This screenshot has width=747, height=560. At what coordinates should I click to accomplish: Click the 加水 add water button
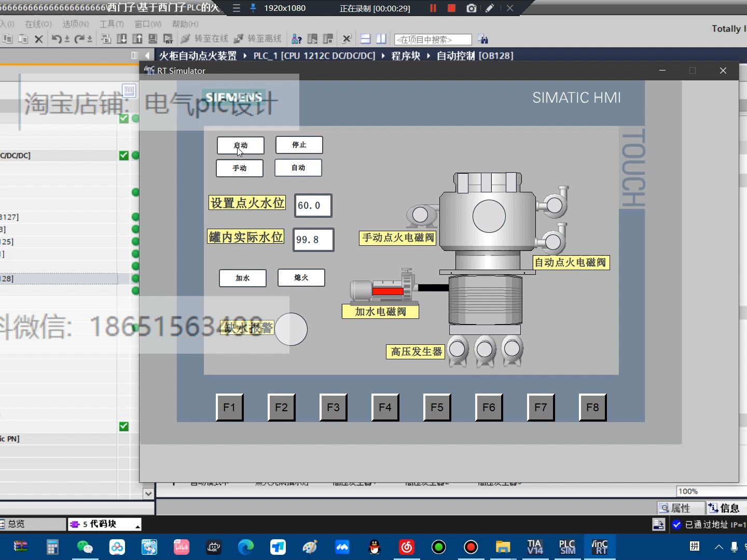click(243, 278)
